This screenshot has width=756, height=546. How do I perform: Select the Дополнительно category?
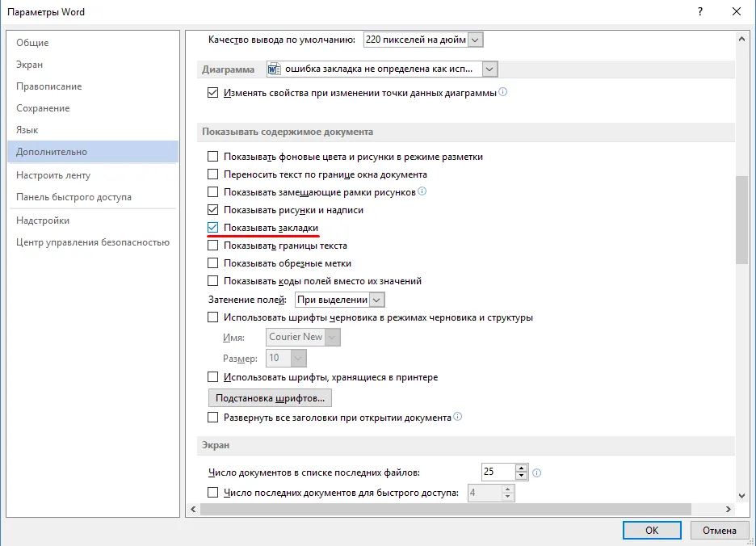(93, 152)
